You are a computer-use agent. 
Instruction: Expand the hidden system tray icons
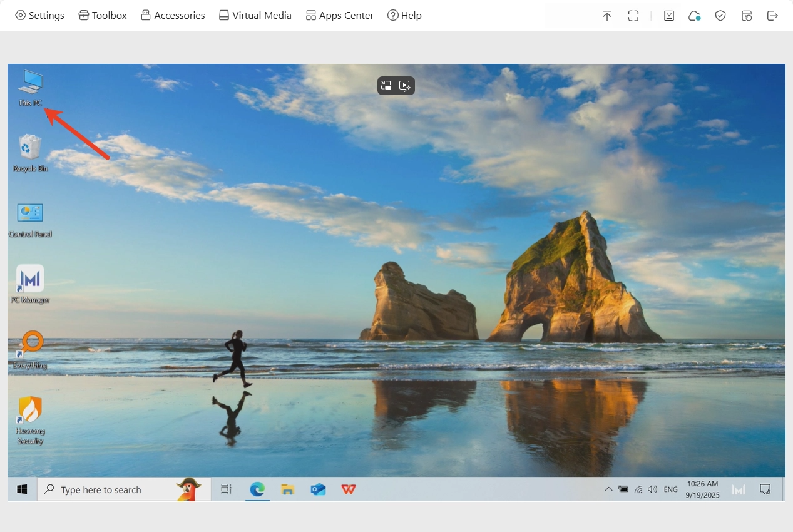pyautogui.click(x=608, y=489)
